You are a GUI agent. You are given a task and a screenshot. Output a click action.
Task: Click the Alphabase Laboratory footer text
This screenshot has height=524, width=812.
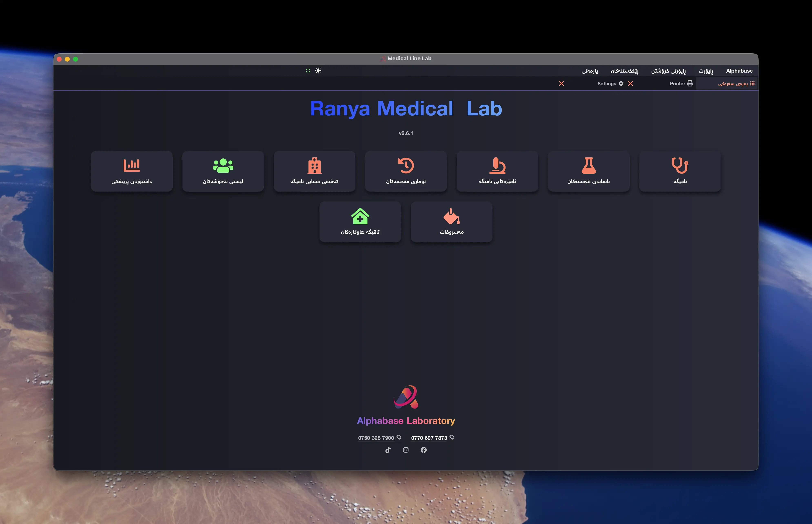(x=406, y=421)
